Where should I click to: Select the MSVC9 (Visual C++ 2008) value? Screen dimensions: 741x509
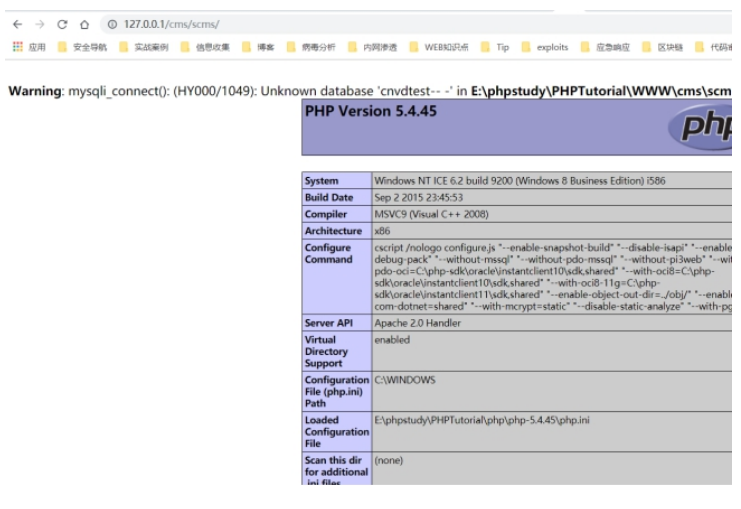click(x=431, y=214)
